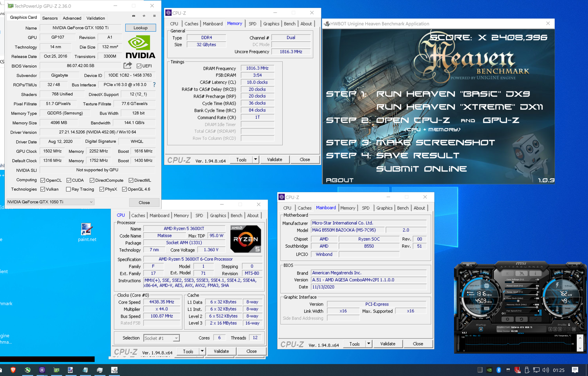
Task: Open Windows notification center icon
Action: 575,370
